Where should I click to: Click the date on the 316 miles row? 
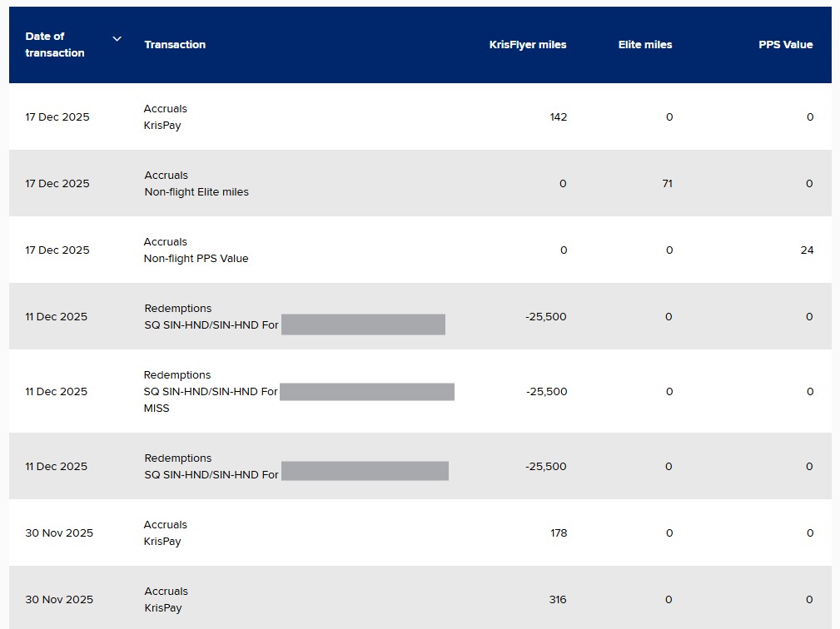(x=59, y=600)
